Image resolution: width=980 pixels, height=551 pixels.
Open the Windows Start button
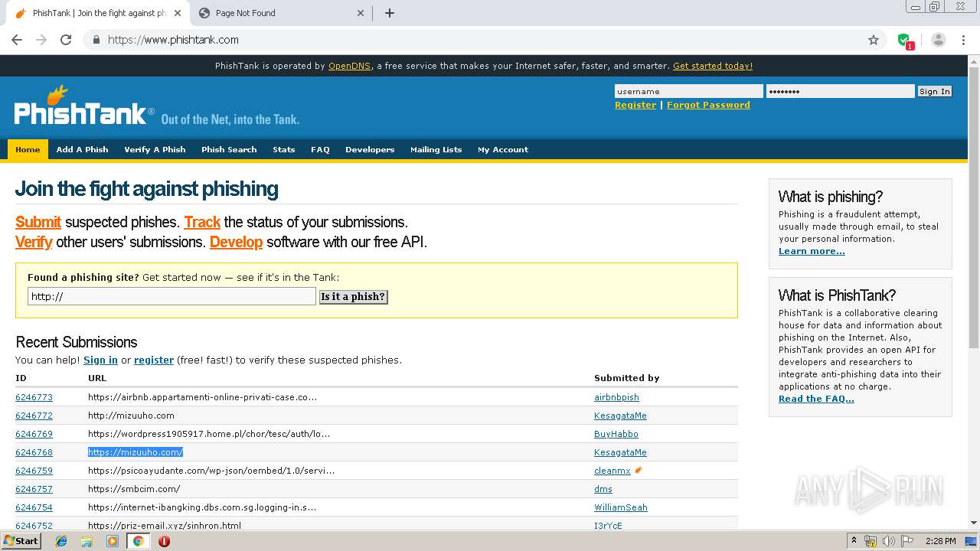click(x=21, y=541)
